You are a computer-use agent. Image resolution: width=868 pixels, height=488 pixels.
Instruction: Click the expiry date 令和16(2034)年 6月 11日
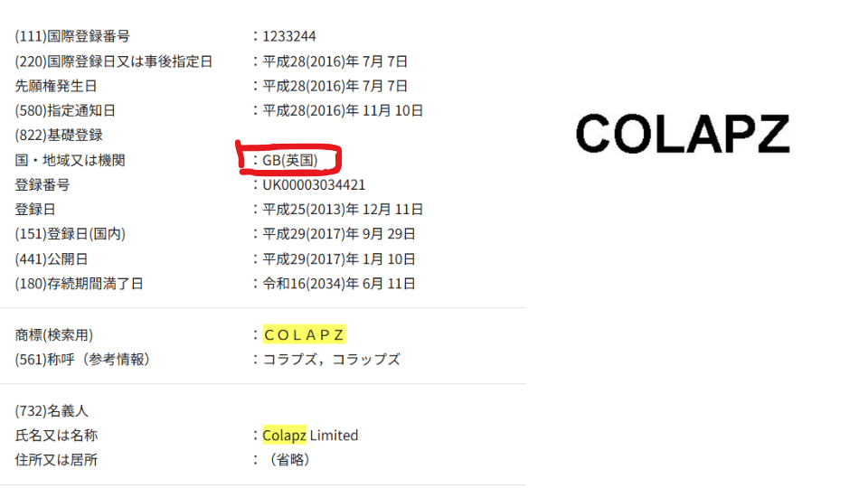pyautogui.click(x=339, y=284)
